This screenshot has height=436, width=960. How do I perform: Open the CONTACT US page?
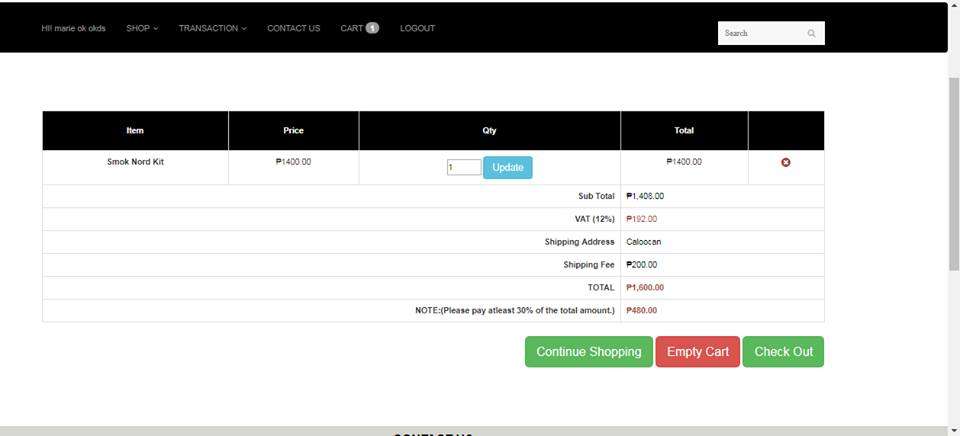tap(293, 28)
